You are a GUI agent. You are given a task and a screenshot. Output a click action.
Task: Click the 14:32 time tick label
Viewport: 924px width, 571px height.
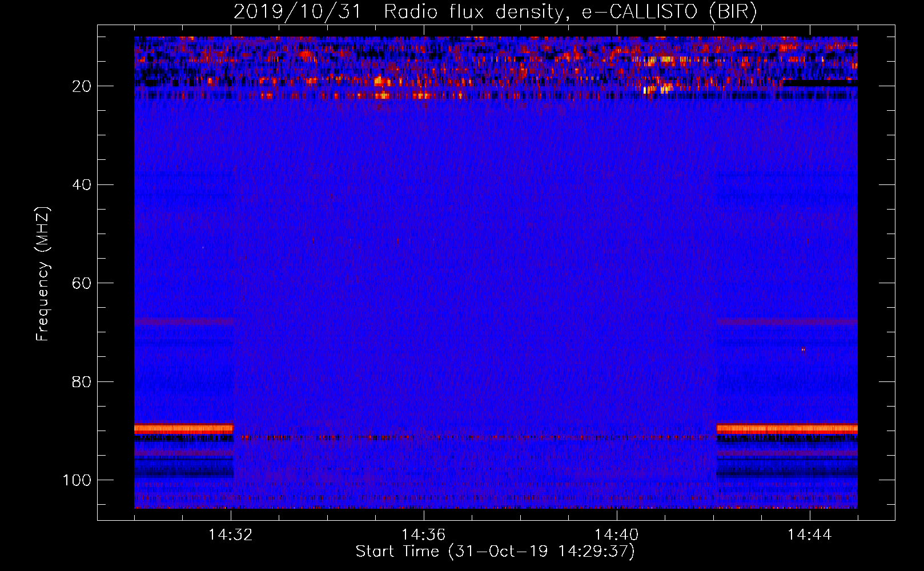(x=231, y=534)
